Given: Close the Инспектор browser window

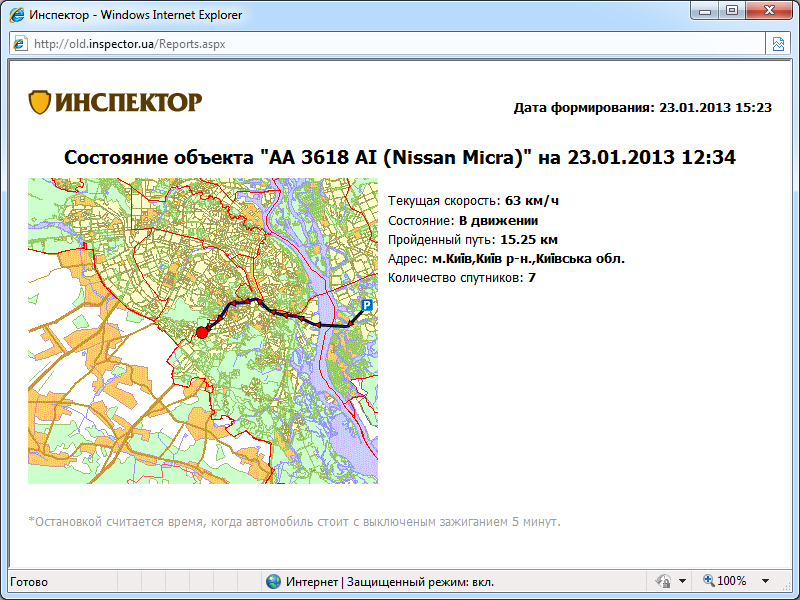Looking at the screenshot, I should point(769,11).
